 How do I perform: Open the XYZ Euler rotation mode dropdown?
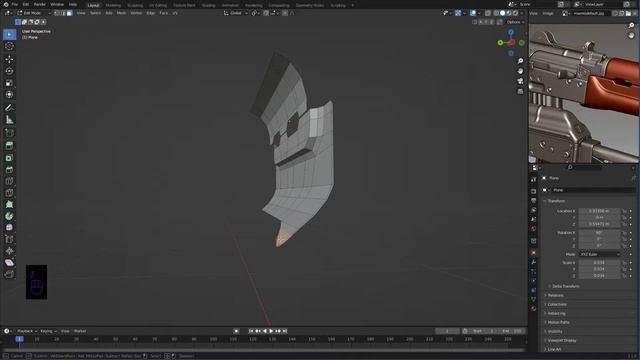(x=599, y=254)
